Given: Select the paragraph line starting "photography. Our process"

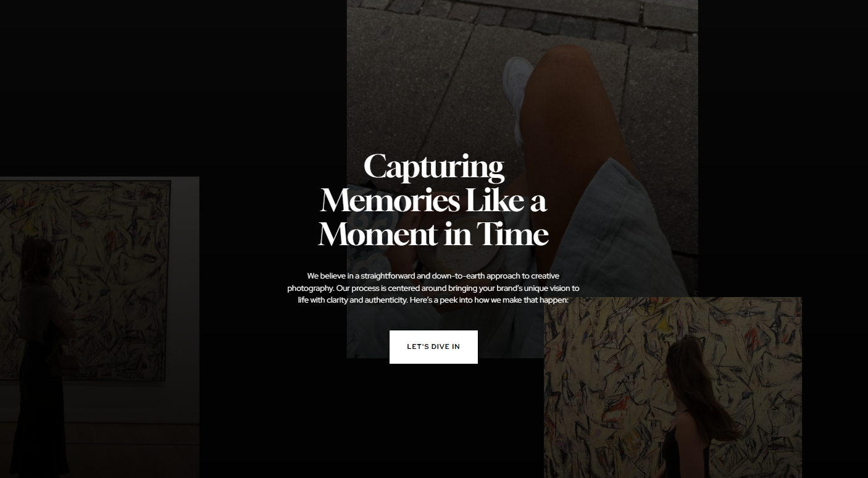Looking at the screenshot, I should click(x=433, y=288).
